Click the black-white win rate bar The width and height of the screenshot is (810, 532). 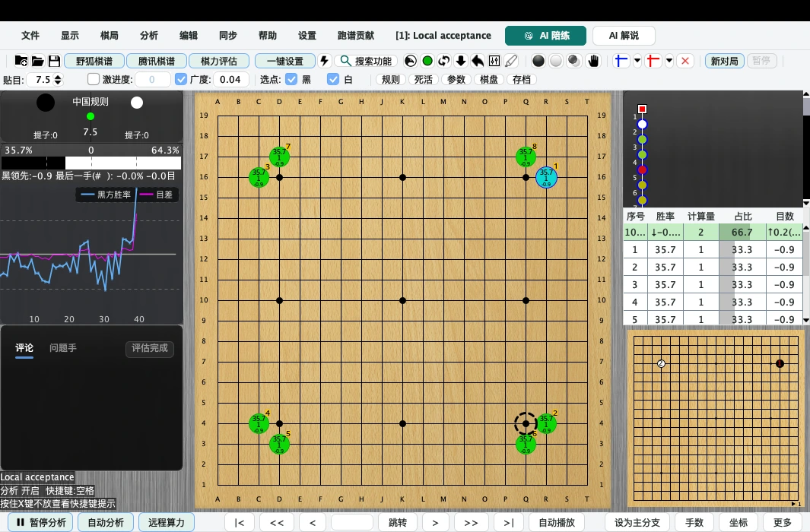(x=91, y=163)
